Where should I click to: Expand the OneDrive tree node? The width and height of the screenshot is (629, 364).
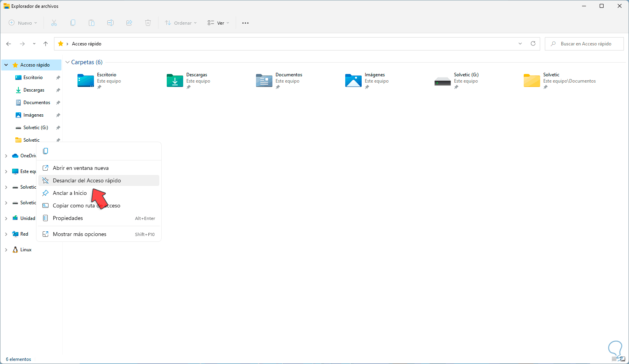coord(6,156)
